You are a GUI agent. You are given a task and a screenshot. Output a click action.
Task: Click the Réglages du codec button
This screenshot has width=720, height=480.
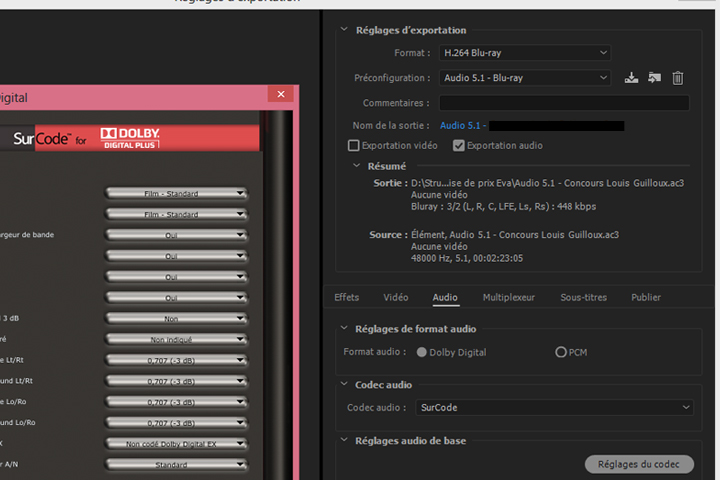pos(638,465)
